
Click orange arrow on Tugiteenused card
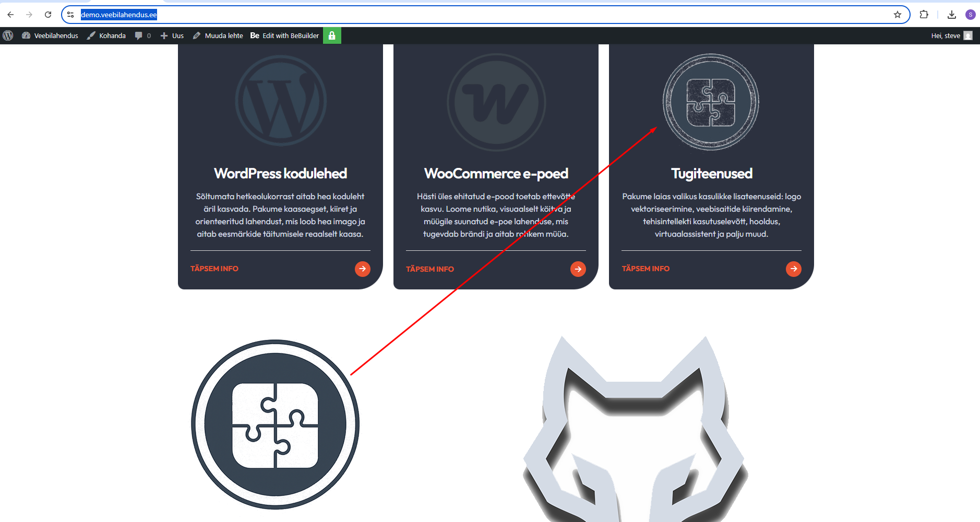(793, 269)
